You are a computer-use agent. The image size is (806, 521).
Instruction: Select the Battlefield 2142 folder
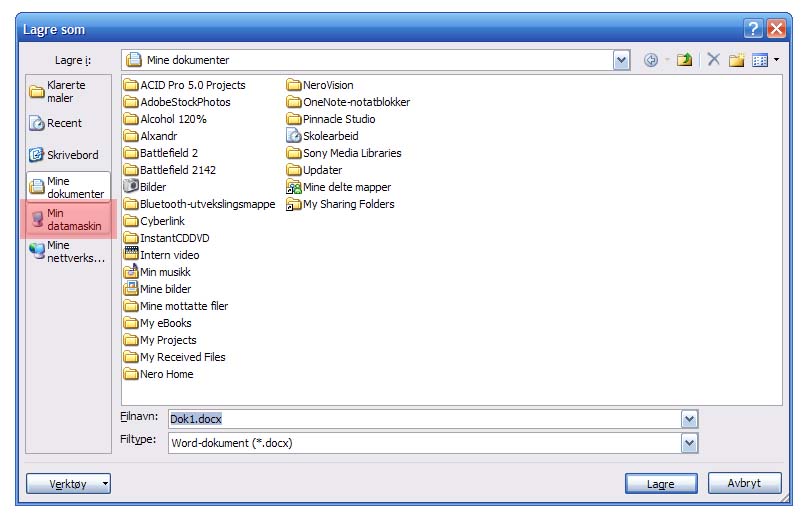point(170,170)
